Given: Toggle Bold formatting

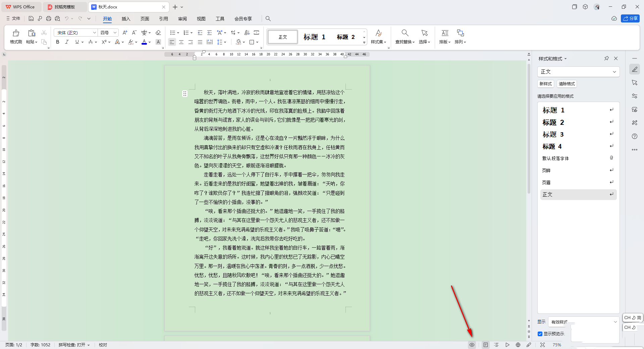Looking at the screenshot, I should [x=58, y=42].
